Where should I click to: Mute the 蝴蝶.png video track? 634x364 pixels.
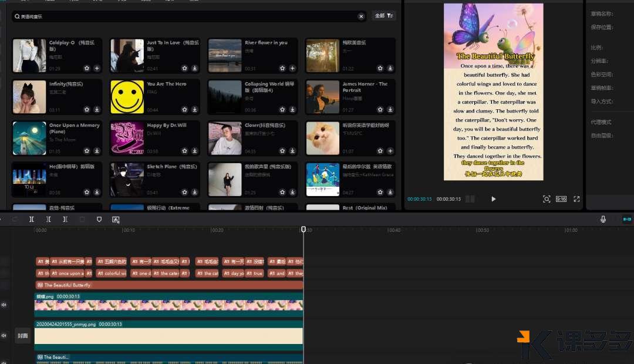tap(4, 305)
